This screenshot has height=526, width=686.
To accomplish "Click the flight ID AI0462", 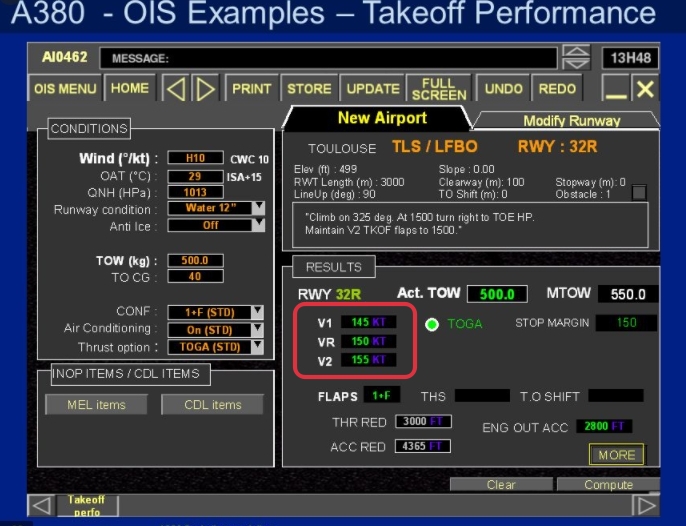I will (65, 57).
